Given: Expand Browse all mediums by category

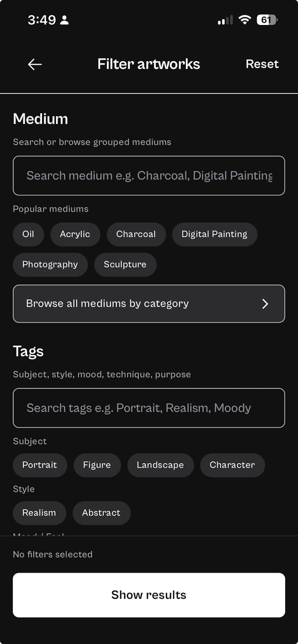Looking at the screenshot, I should pos(149,304).
